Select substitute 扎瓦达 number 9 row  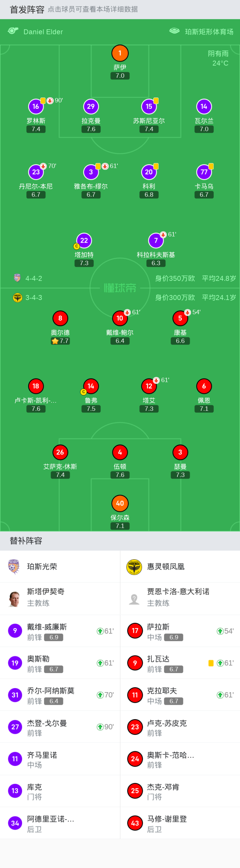coord(180,662)
